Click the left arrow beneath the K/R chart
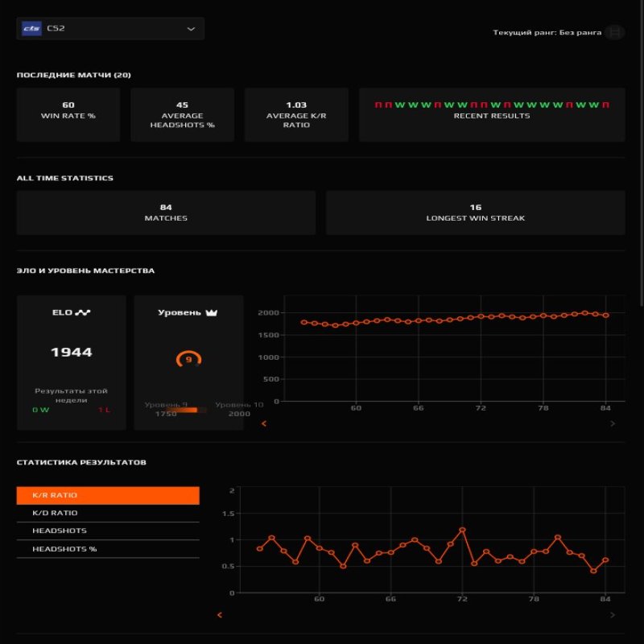Screen dimensions: 644x644 (x=218, y=614)
